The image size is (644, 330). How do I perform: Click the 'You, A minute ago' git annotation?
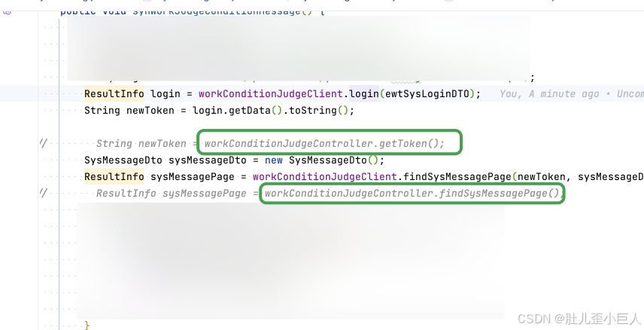(x=549, y=94)
